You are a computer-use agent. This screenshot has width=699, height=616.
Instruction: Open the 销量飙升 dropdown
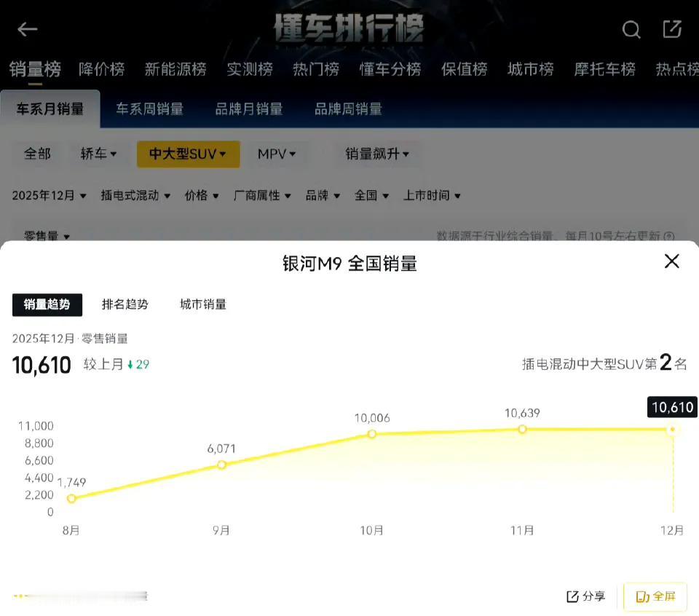(x=377, y=154)
